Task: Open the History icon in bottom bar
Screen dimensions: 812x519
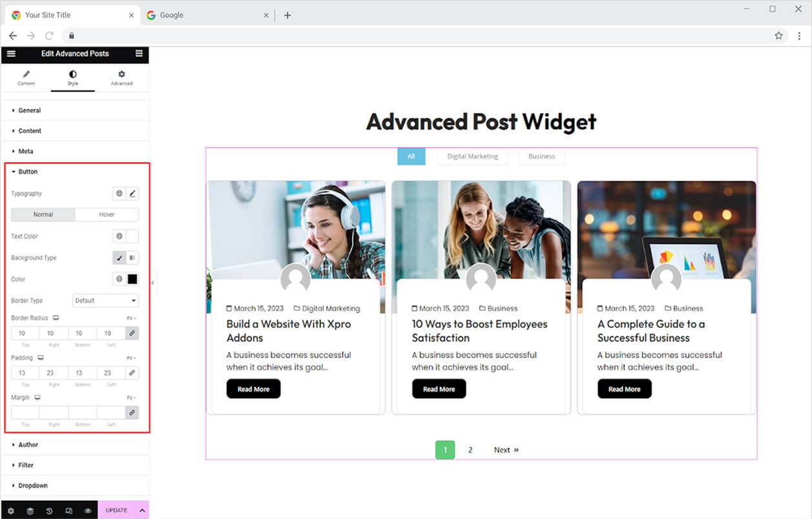Action: point(49,511)
